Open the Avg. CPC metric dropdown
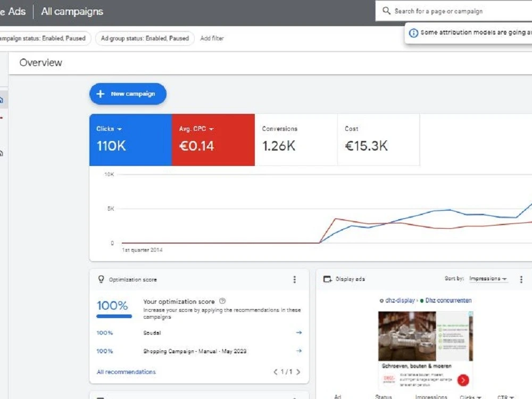532x399 pixels. click(196, 129)
